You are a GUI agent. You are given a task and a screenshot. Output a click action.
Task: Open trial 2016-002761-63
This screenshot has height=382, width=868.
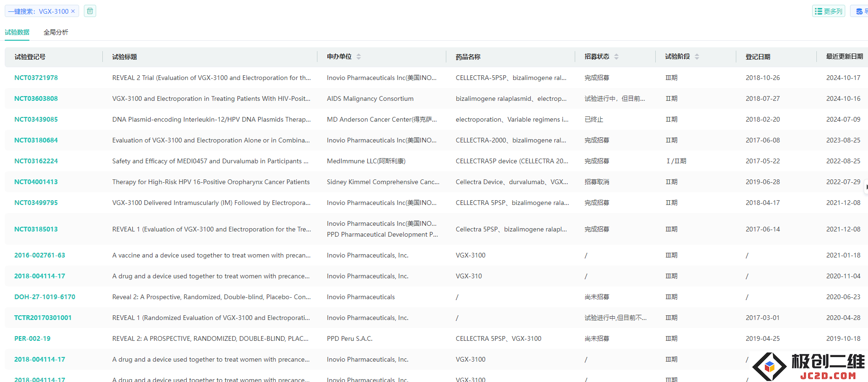pos(40,255)
